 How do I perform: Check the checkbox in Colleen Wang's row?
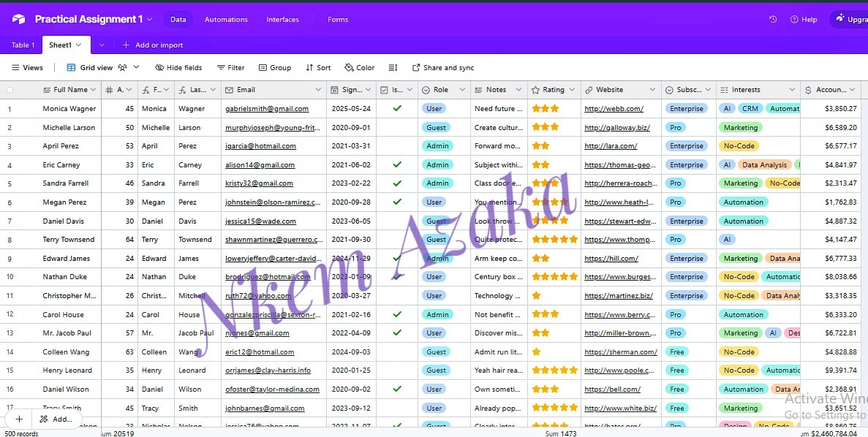(x=397, y=351)
